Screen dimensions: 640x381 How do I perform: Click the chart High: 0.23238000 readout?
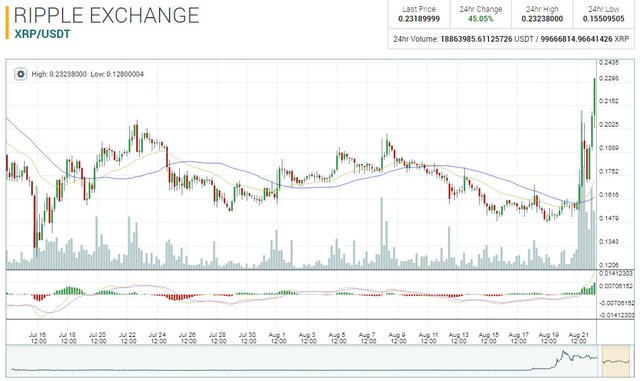[59, 74]
